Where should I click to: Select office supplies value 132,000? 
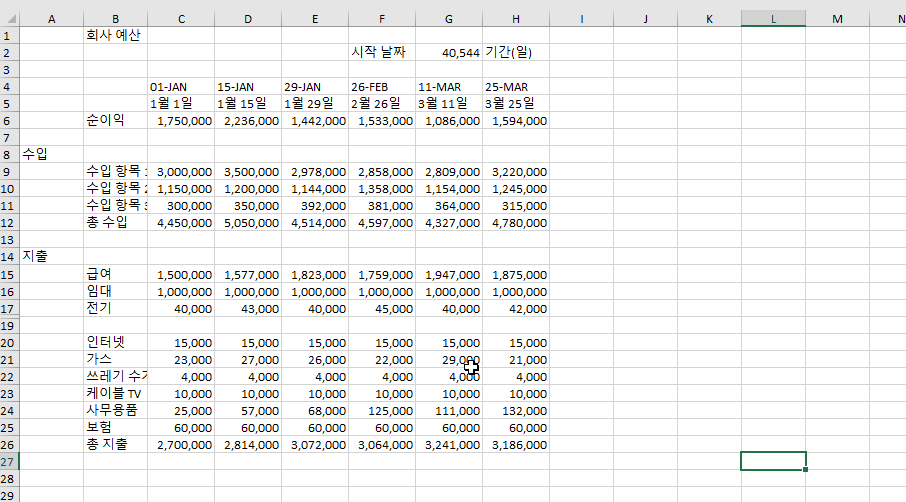(515, 410)
